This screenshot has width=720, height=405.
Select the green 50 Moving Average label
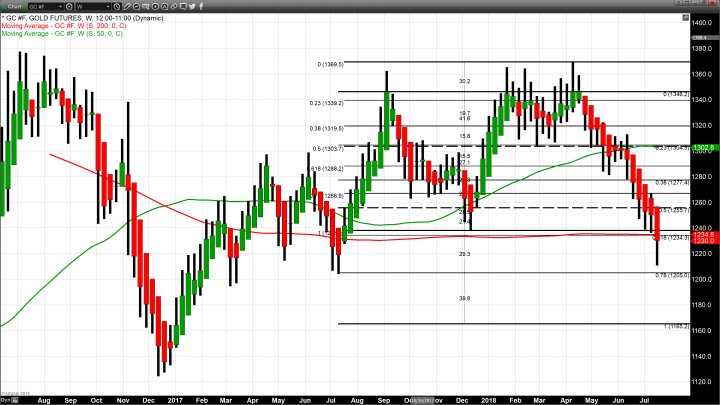62,33
